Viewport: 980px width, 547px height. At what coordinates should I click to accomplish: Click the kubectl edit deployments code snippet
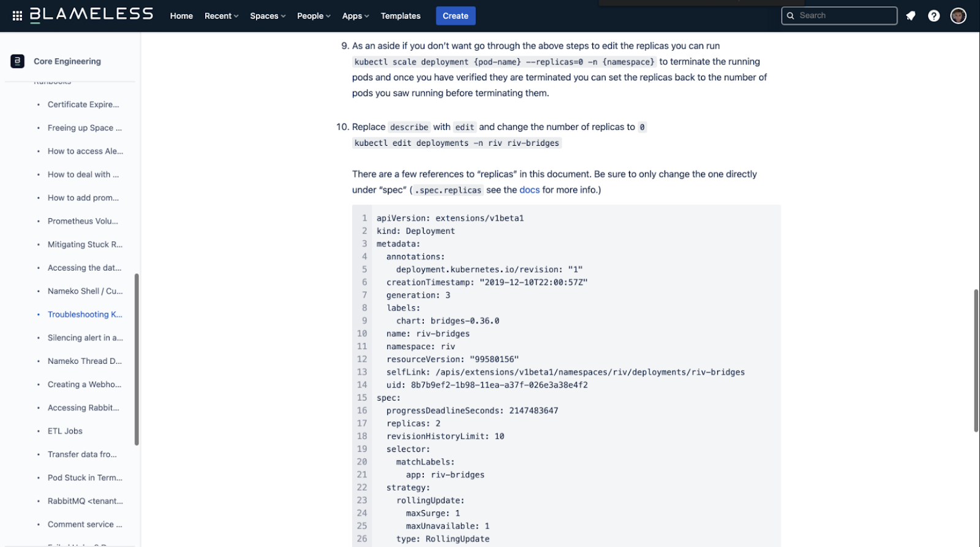click(457, 143)
